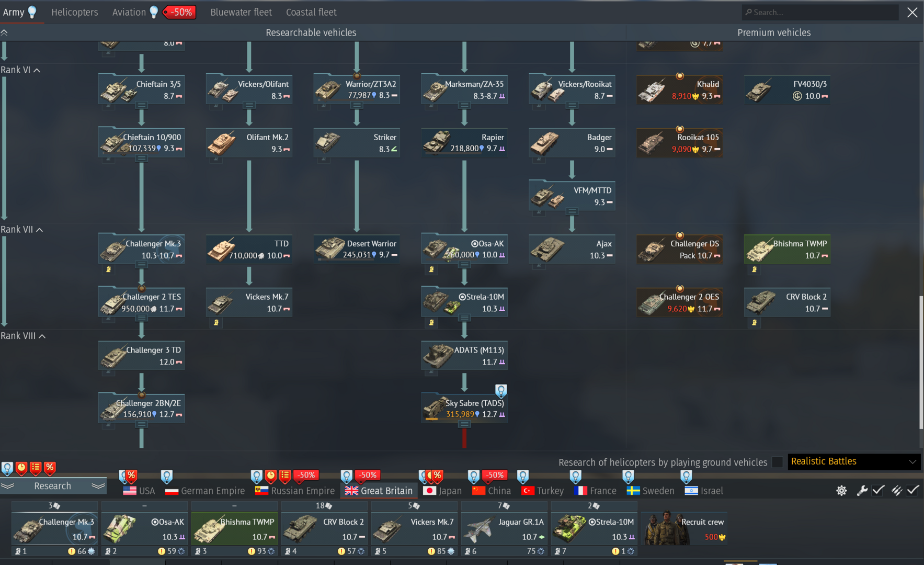Screen dimensions: 924x565
Task: Click the vertical scrollbar of the research tree
Action: pyautogui.click(x=921, y=362)
